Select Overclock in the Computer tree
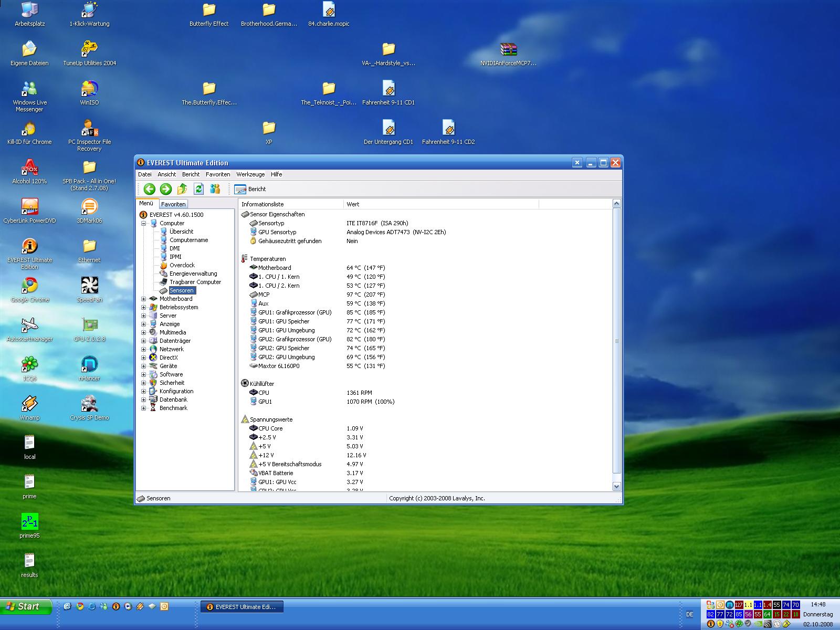This screenshot has width=840, height=630. click(182, 265)
